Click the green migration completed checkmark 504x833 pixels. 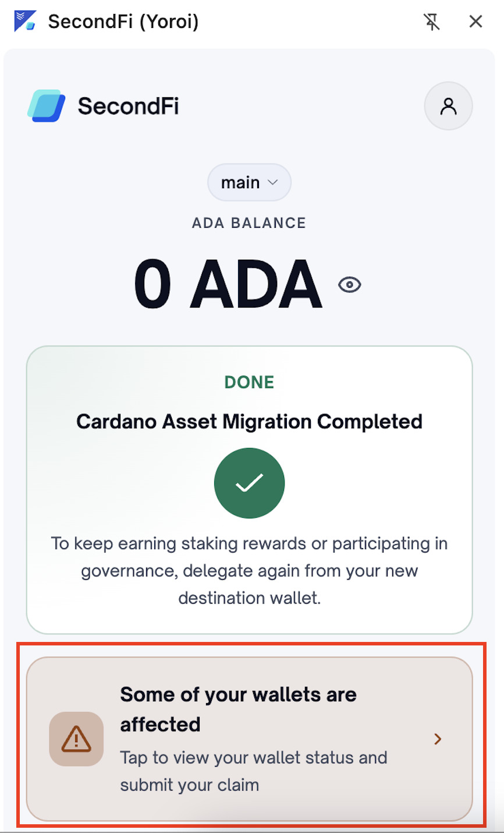pos(249,483)
